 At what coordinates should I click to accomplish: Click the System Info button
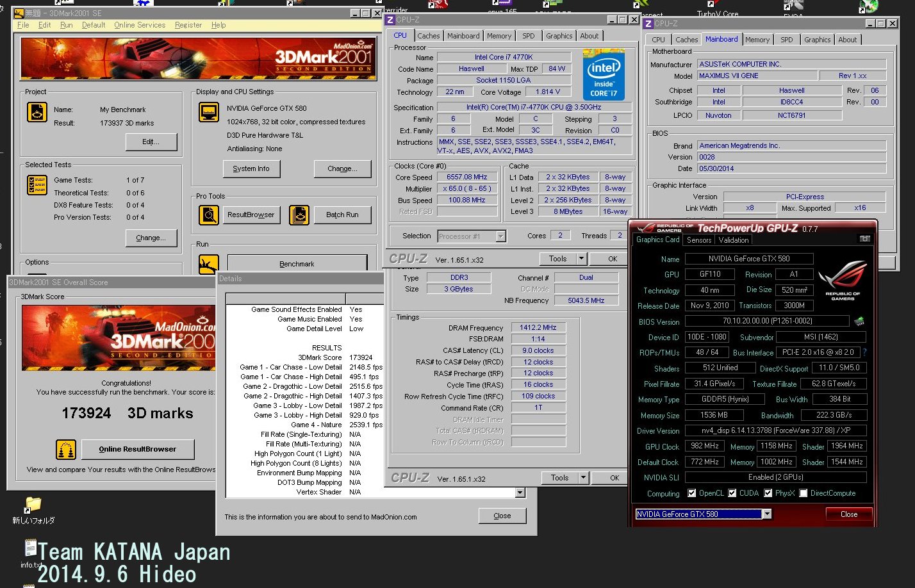(251, 168)
